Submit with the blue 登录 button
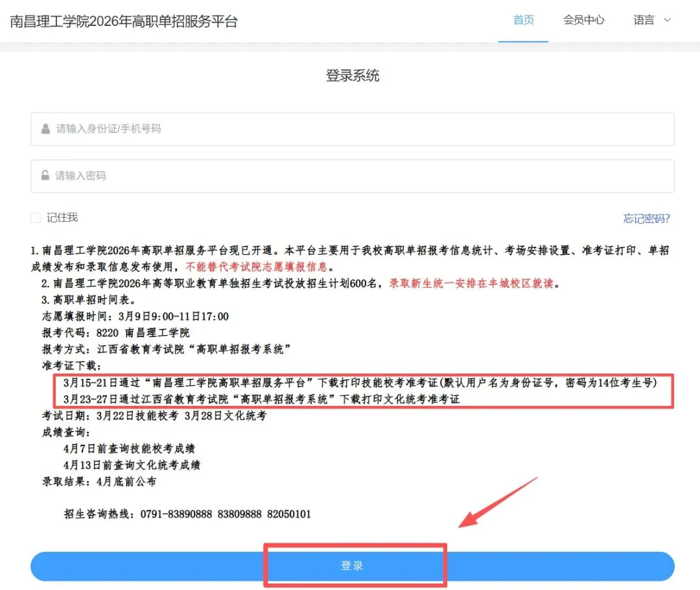700x590 pixels. (352, 566)
